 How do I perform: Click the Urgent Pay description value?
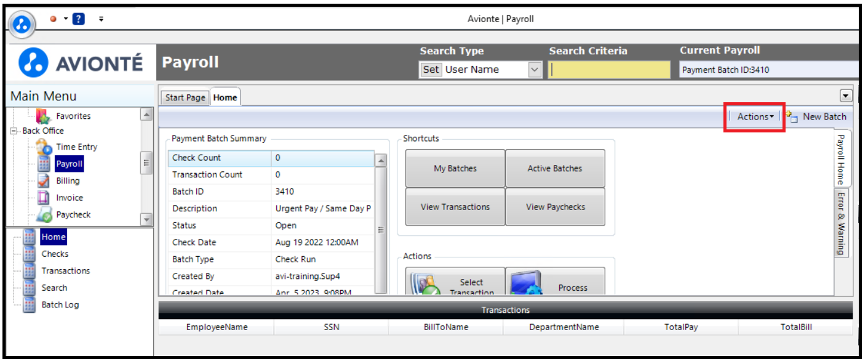coord(323,209)
